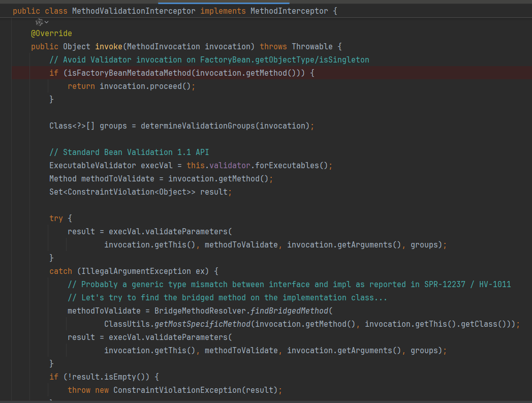This screenshot has width=532, height=403.
Task: Click the invoke method name
Action: pyautogui.click(x=109, y=46)
